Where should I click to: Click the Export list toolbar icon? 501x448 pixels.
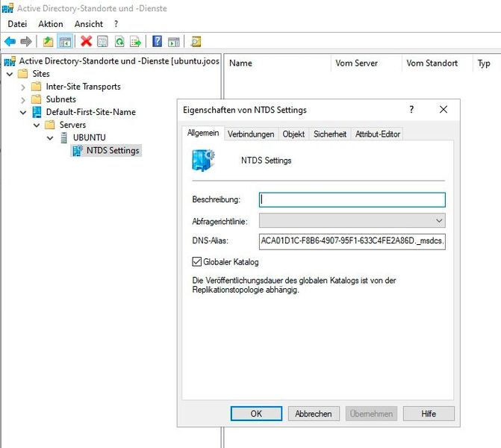coord(136,42)
